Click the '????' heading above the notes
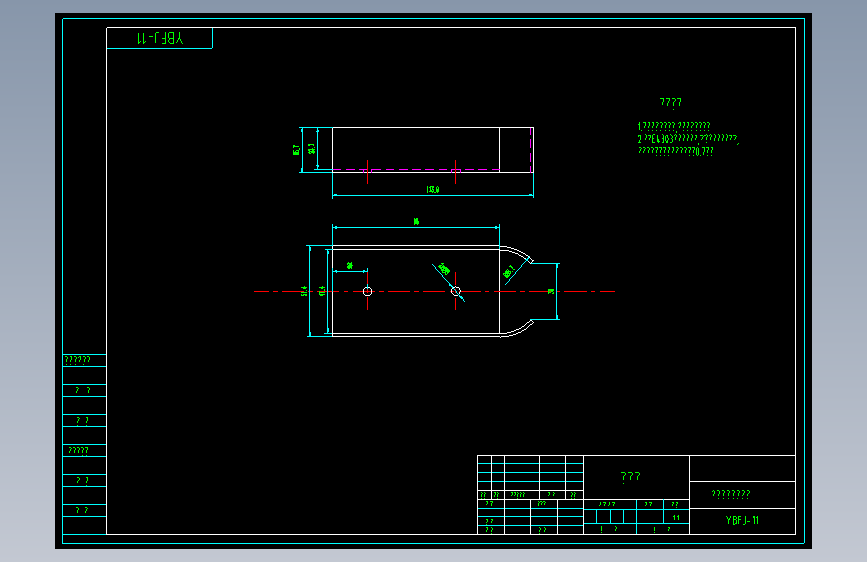 pyautogui.click(x=670, y=102)
